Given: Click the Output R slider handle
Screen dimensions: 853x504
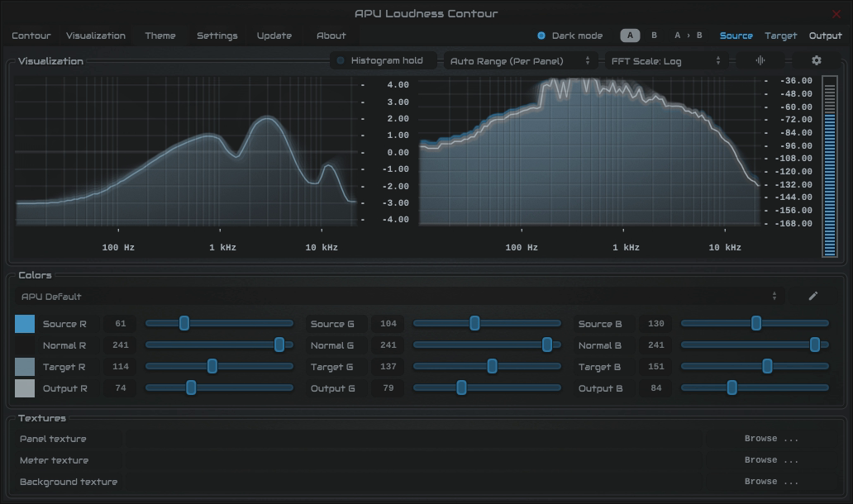Looking at the screenshot, I should tap(191, 388).
